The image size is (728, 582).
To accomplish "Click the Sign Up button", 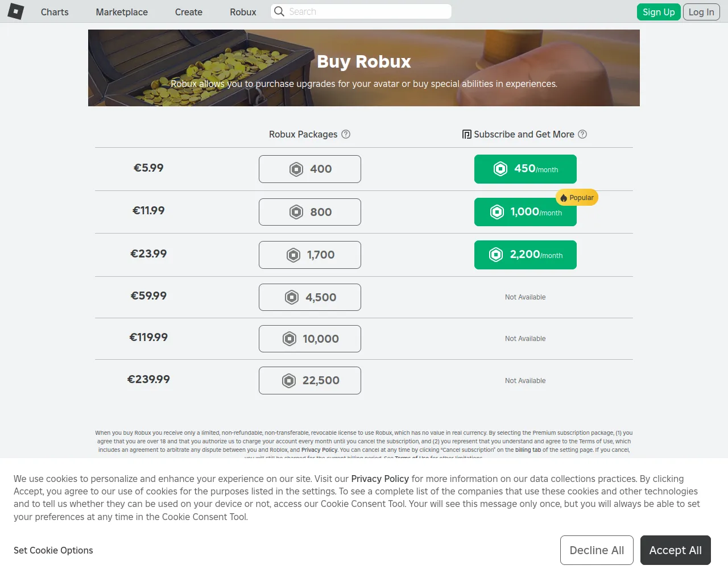I will 659,12.
